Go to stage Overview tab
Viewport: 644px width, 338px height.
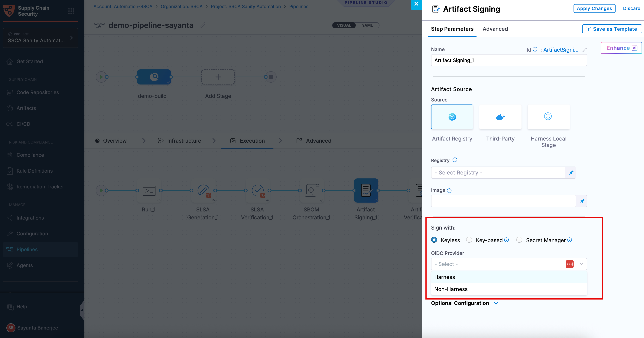coord(111,141)
